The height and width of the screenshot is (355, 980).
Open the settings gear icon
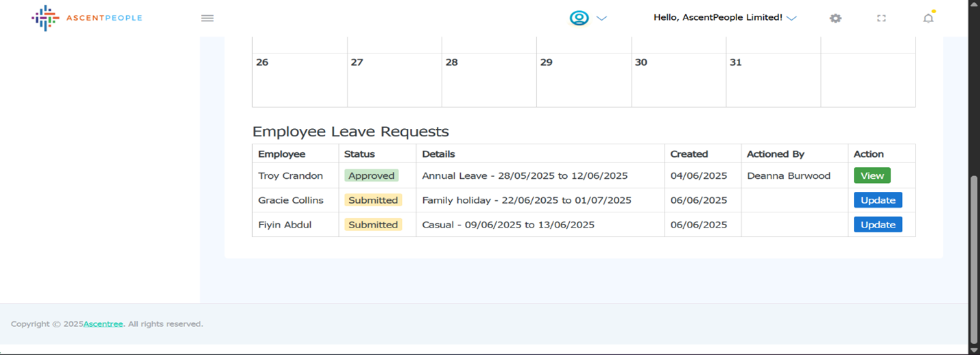(x=835, y=19)
